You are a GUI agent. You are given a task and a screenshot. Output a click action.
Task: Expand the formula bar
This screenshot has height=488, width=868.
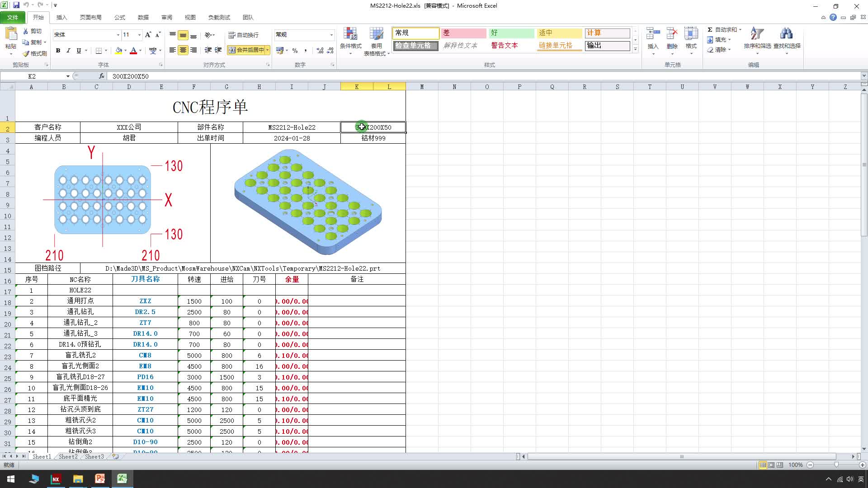(x=864, y=76)
